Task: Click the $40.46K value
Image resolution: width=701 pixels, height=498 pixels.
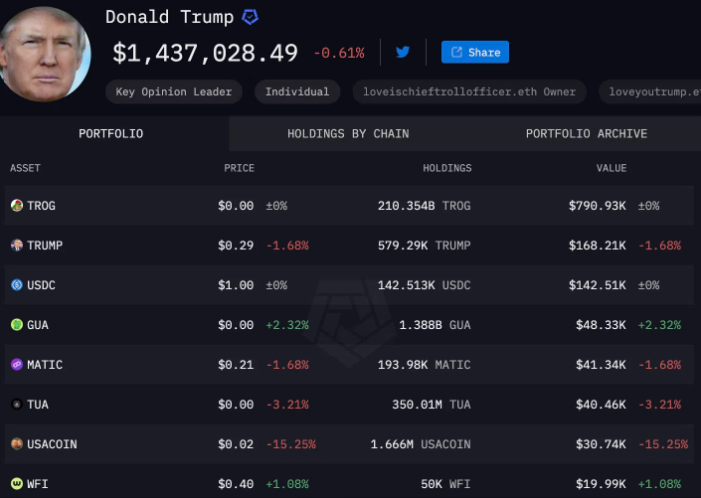Action: point(601,405)
